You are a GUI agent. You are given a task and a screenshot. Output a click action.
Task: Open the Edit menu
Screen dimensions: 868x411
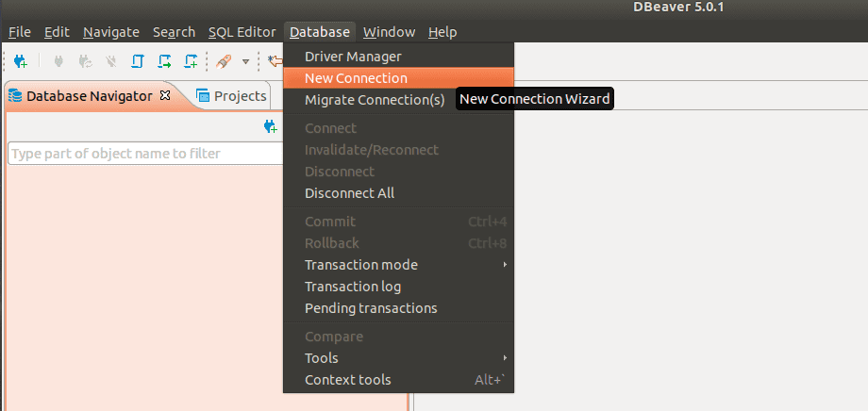(x=57, y=32)
